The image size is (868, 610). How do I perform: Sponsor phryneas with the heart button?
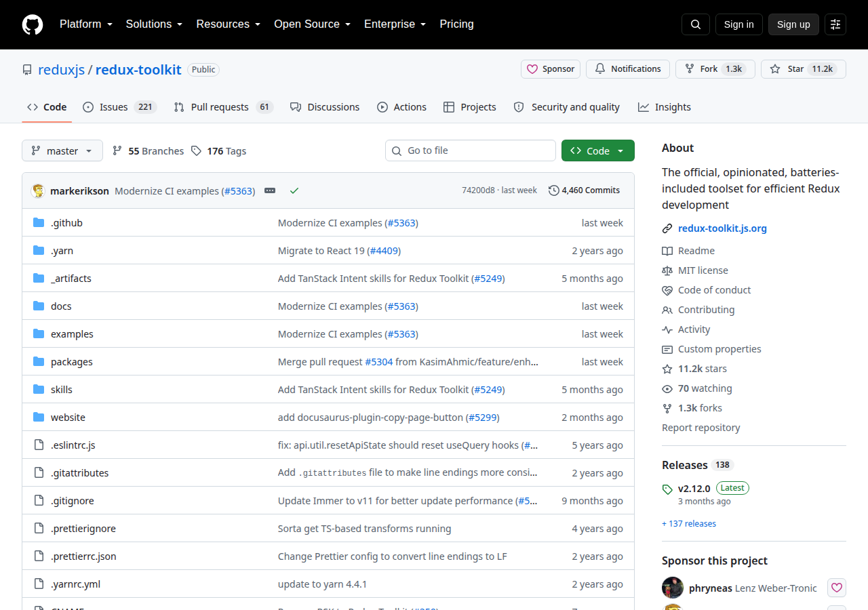(x=837, y=588)
